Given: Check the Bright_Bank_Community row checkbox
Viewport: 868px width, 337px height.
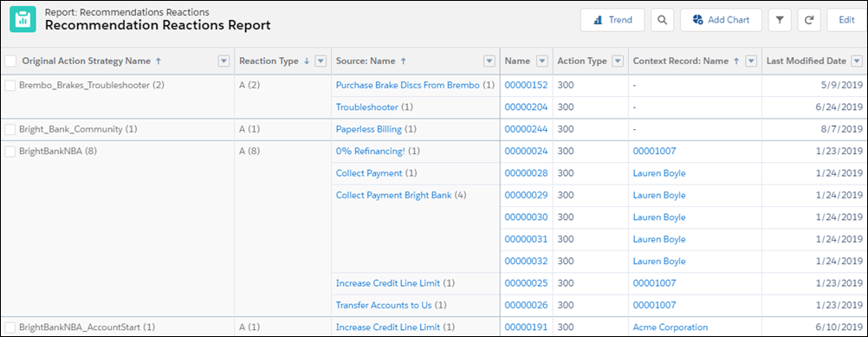Looking at the screenshot, I should point(10,129).
